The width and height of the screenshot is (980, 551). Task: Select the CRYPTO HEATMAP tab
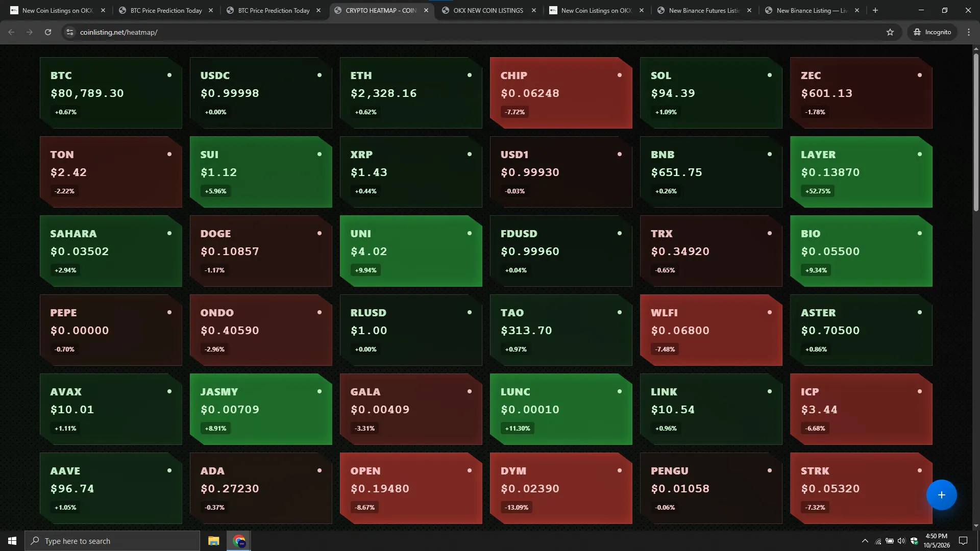coord(380,10)
